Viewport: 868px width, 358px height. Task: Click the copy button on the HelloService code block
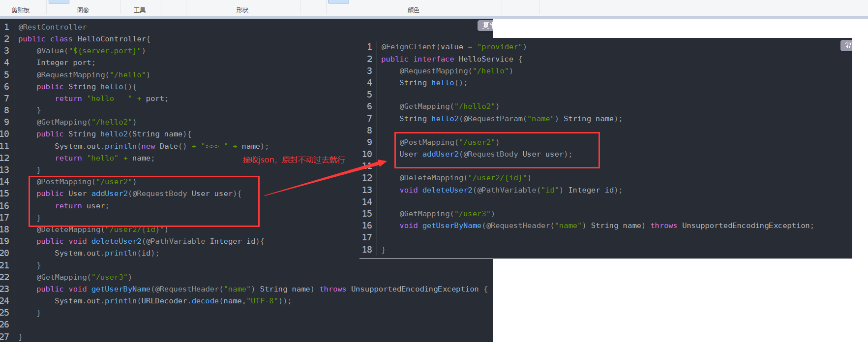846,45
